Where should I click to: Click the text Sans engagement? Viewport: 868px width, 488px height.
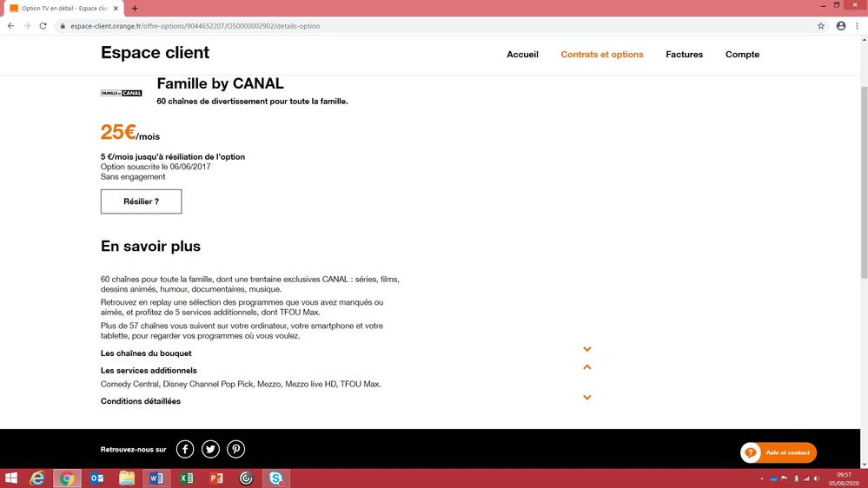click(x=133, y=176)
